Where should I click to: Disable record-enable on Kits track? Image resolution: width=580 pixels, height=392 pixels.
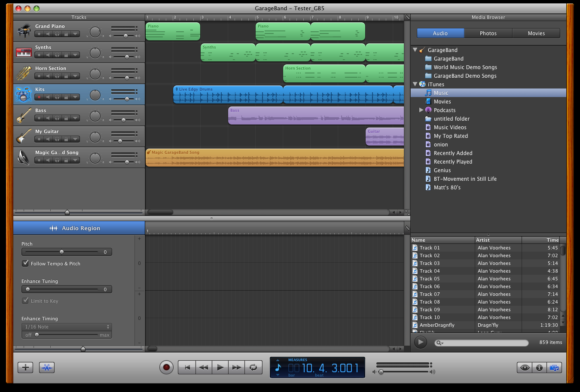39,97
